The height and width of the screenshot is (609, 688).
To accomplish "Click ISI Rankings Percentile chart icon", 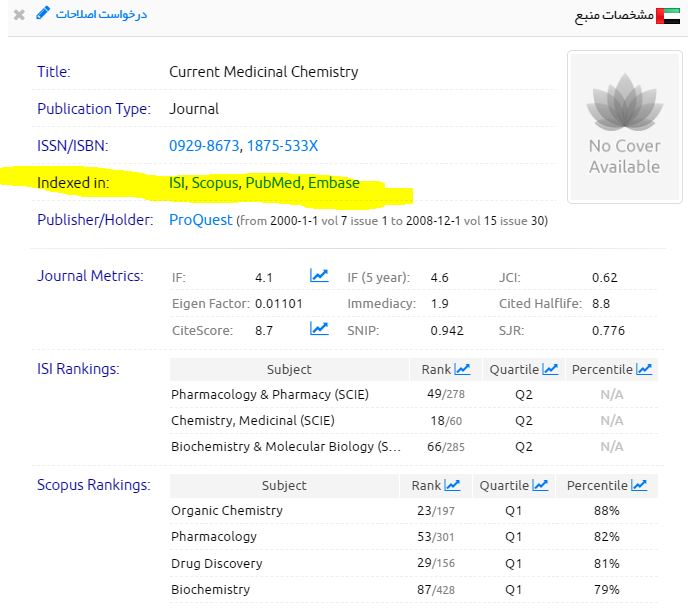I will [644, 370].
